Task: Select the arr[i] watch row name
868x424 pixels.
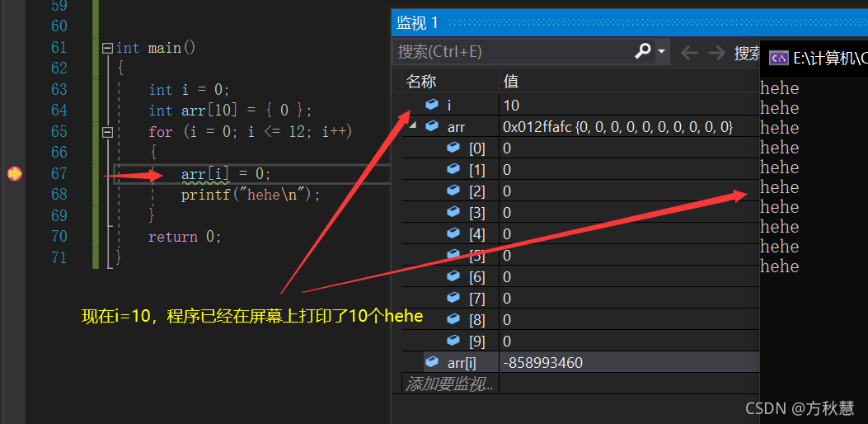Action: click(462, 363)
